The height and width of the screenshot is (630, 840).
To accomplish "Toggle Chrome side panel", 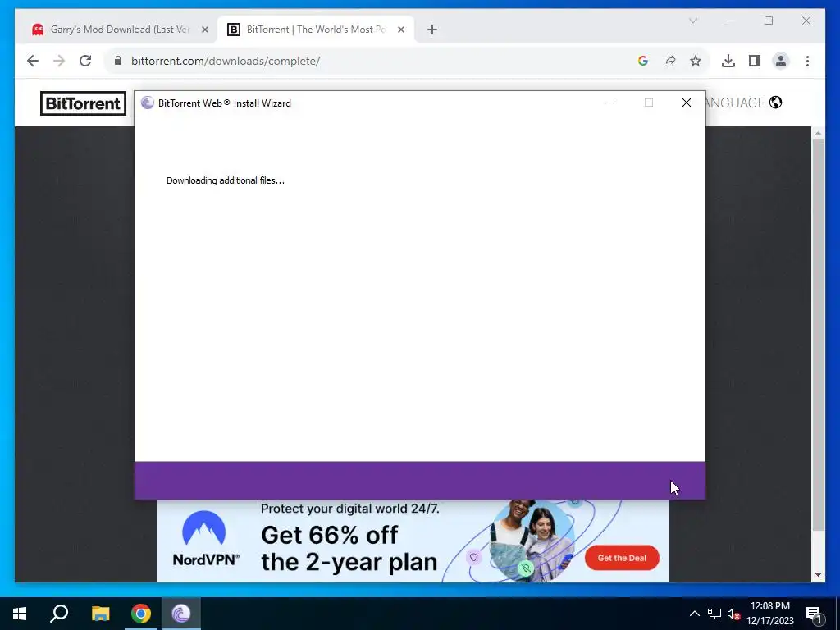I will (x=755, y=61).
